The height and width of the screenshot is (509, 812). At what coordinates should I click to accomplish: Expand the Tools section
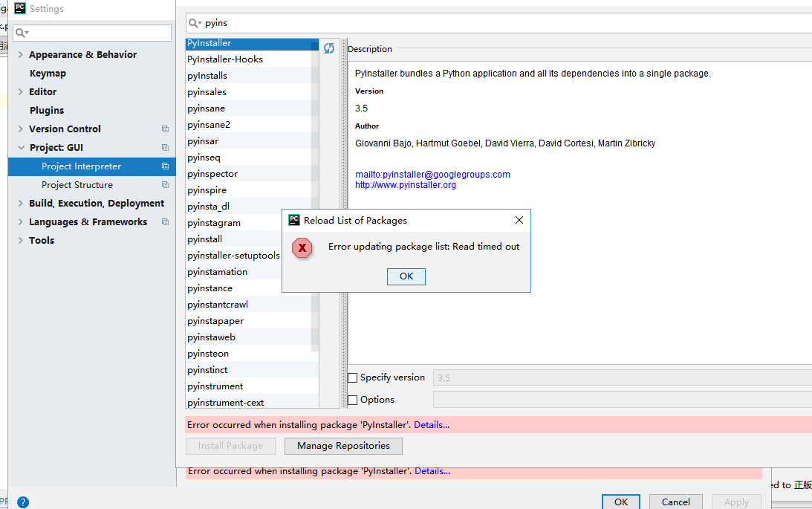[20, 240]
